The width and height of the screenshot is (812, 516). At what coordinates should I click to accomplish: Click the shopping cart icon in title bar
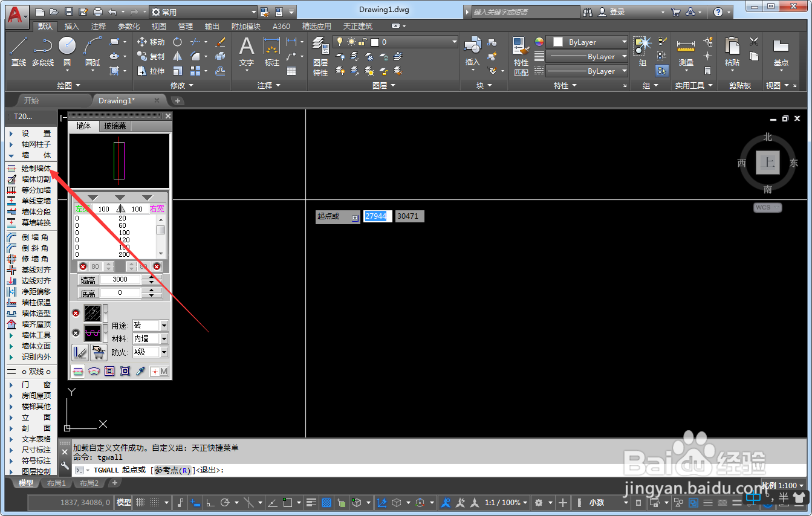coord(676,11)
